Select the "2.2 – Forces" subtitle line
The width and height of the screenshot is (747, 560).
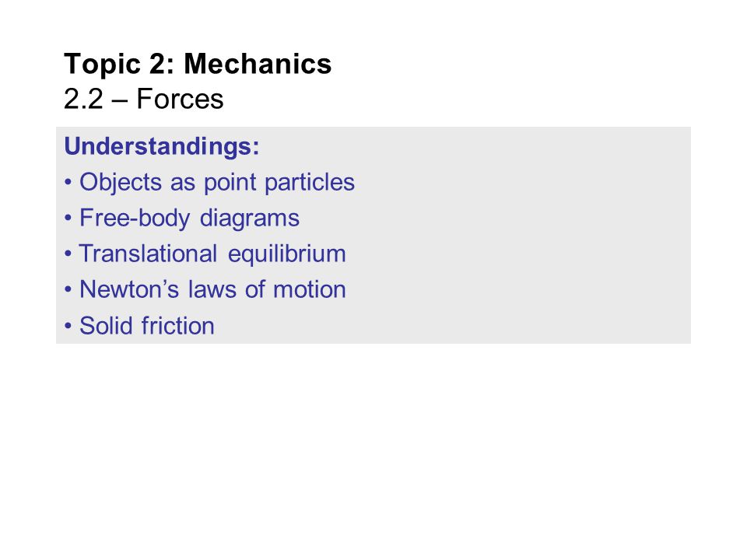[143, 99]
